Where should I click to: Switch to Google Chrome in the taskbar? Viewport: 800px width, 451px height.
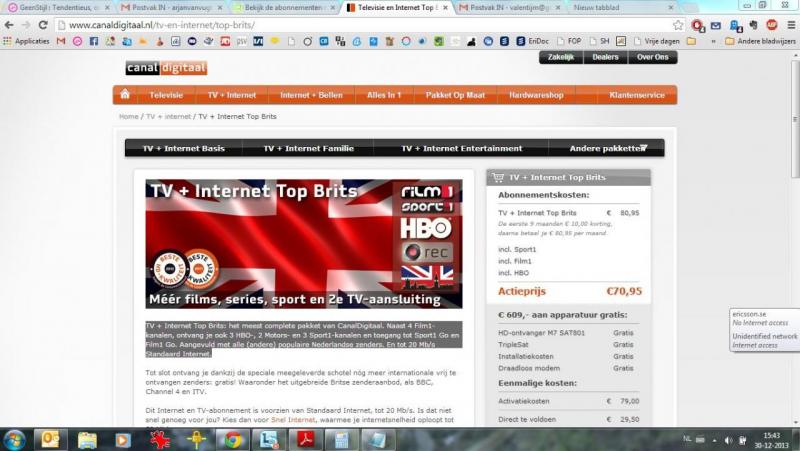(x=233, y=439)
